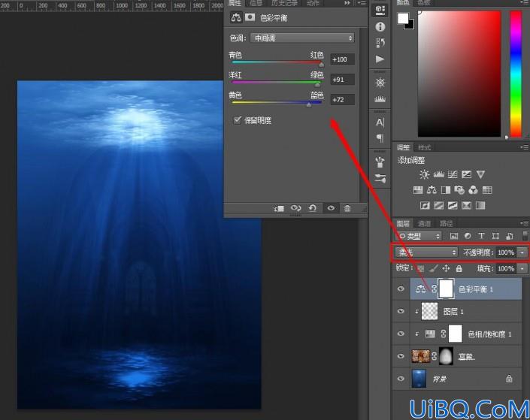Image resolution: width=530 pixels, height=420 pixels.
Task: Lock layer position move icon
Action: coord(446,269)
